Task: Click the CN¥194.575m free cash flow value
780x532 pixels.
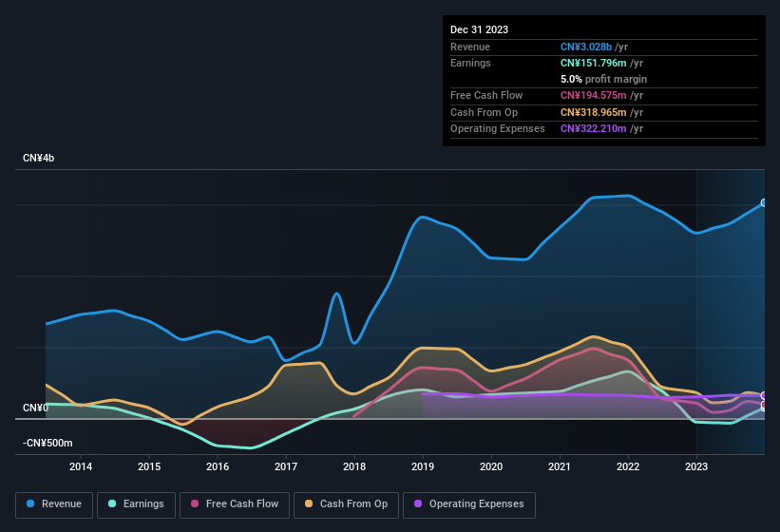Action: (594, 95)
